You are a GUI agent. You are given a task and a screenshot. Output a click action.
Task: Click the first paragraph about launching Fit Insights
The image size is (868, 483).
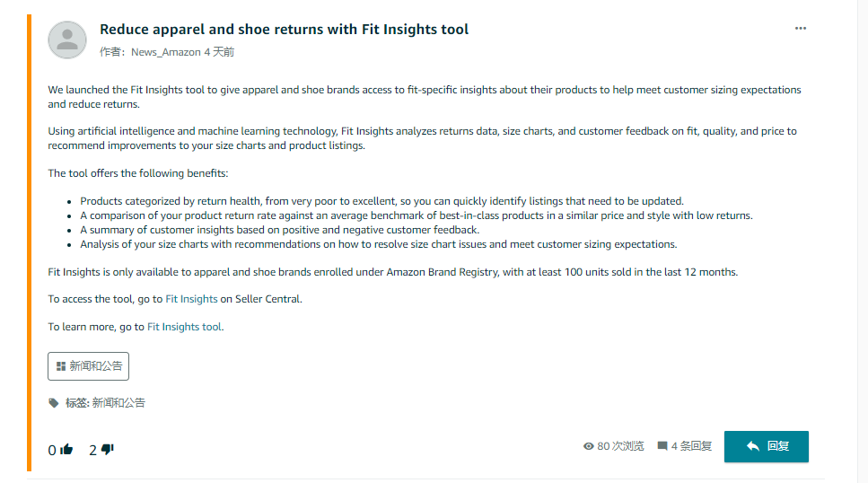point(424,97)
